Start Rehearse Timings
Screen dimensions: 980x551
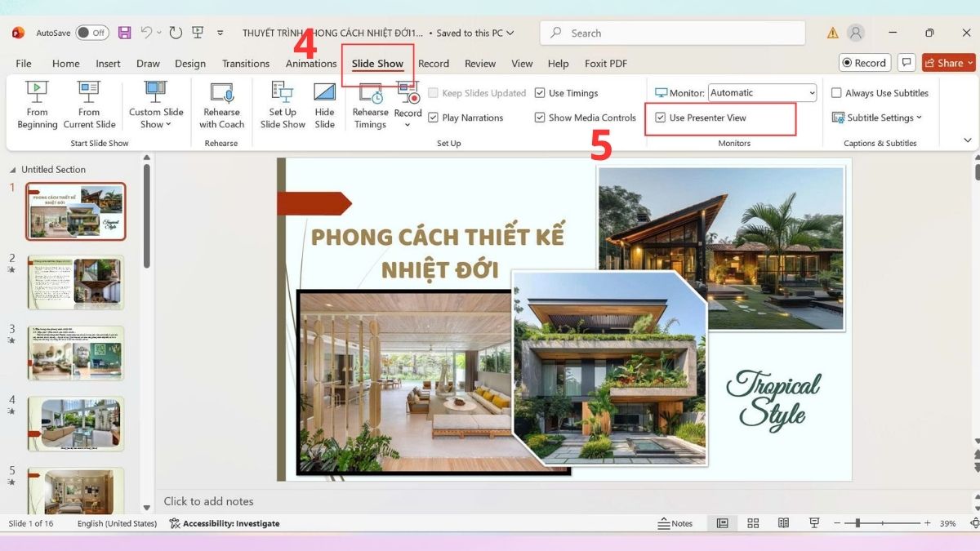coord(370,105)
